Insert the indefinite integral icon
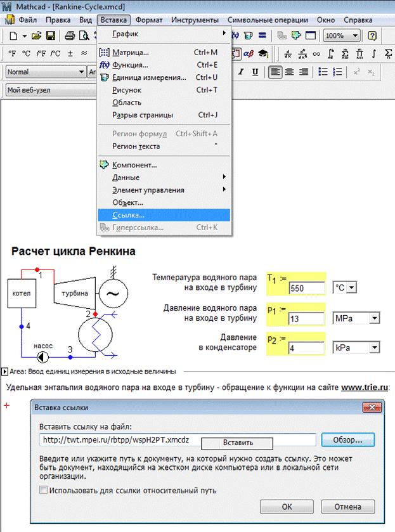Image resolution: width=395 pixels, height=532 pixels. pyautogui.click(x=374, y=54)
